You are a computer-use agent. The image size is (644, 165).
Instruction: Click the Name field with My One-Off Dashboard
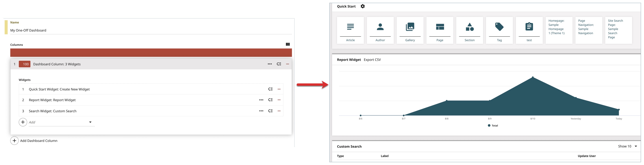point(151,30)
